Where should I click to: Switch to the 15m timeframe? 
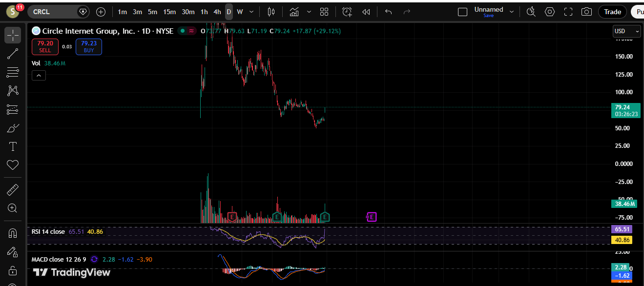pyautogui.click(x=169, y=12)
